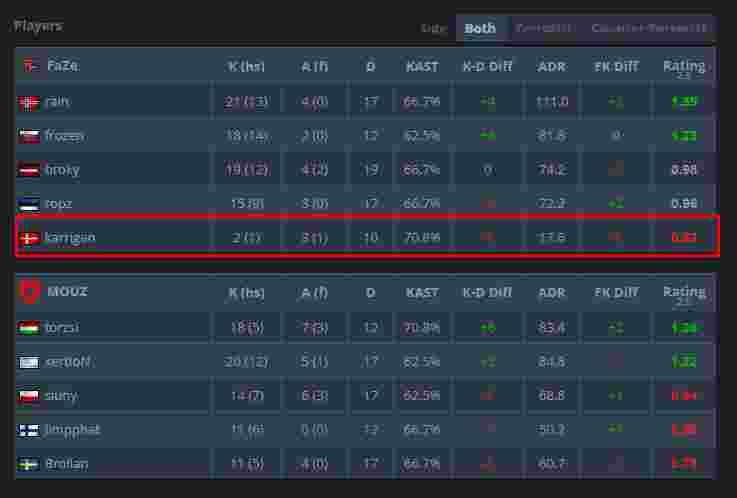Click the KAST header in FaZe table

pyautogui.click(x=422, y=66)
